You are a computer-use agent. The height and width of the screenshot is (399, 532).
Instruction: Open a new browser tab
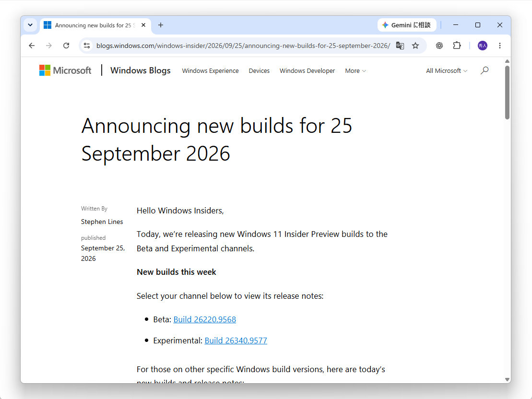pyautogui.click(x=161, y=25)
